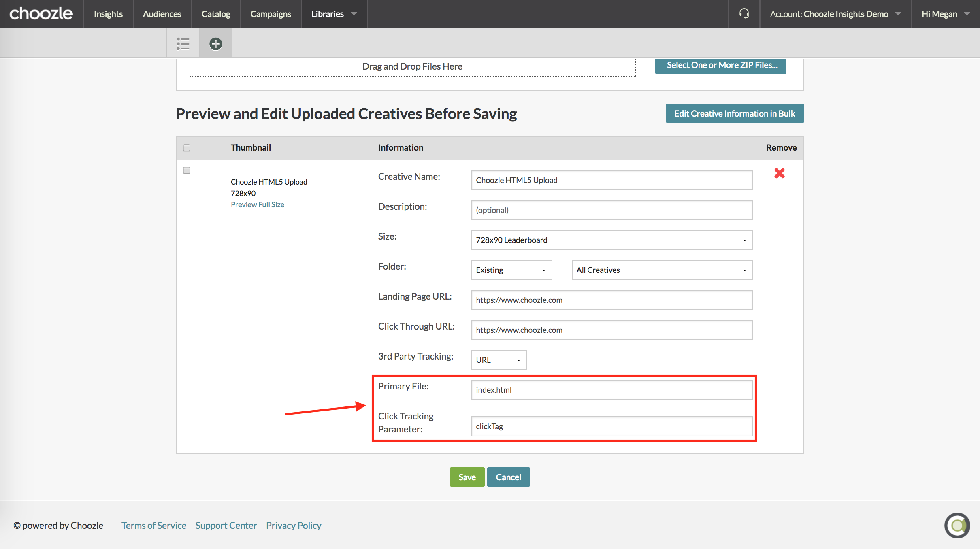Click Edit Creative Information in Bulk

coord(734,113)
